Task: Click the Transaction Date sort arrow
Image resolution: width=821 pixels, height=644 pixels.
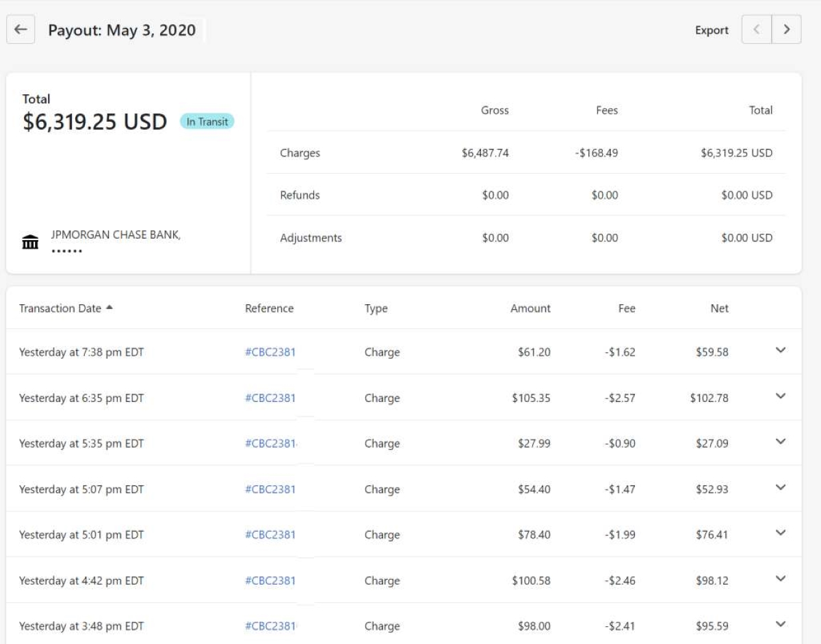Action: click(x=109, y=308)
